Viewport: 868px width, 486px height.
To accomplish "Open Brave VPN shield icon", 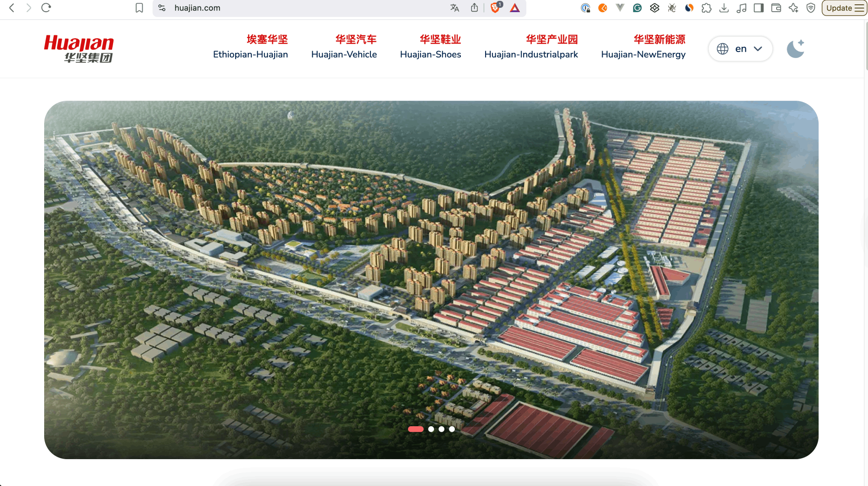I will tap(811, 8).
